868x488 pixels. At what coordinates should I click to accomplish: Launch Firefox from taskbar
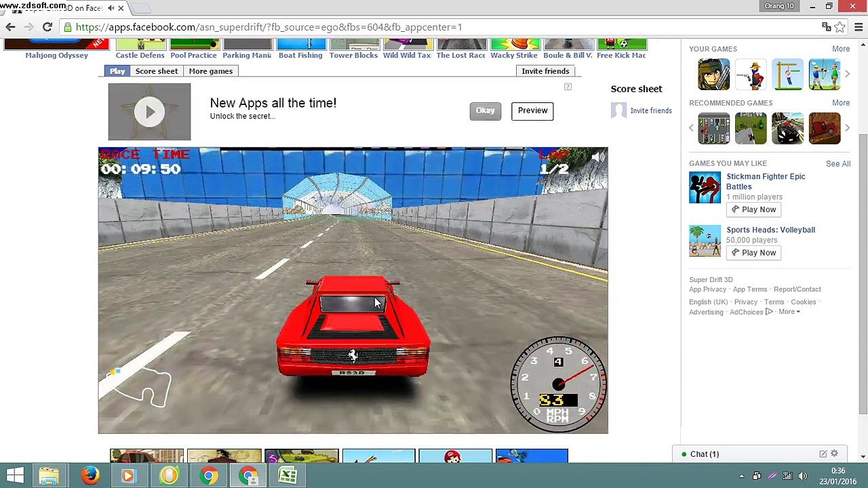[90, 475]
